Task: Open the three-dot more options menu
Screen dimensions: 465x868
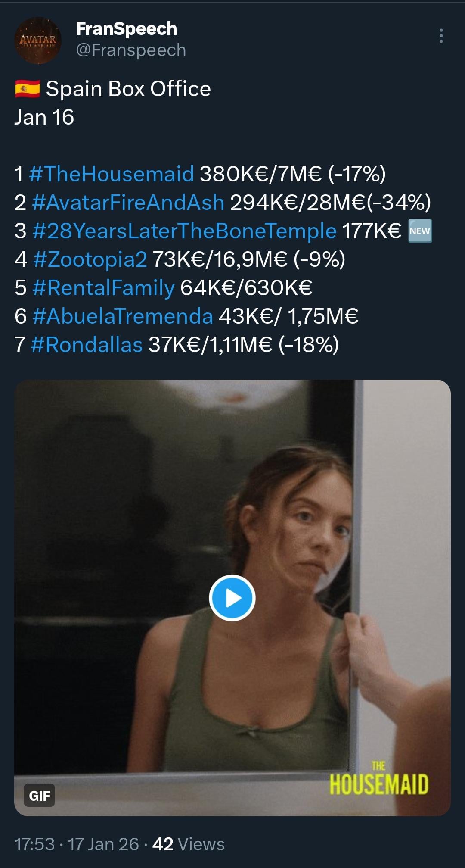Action: coord(441,36)
